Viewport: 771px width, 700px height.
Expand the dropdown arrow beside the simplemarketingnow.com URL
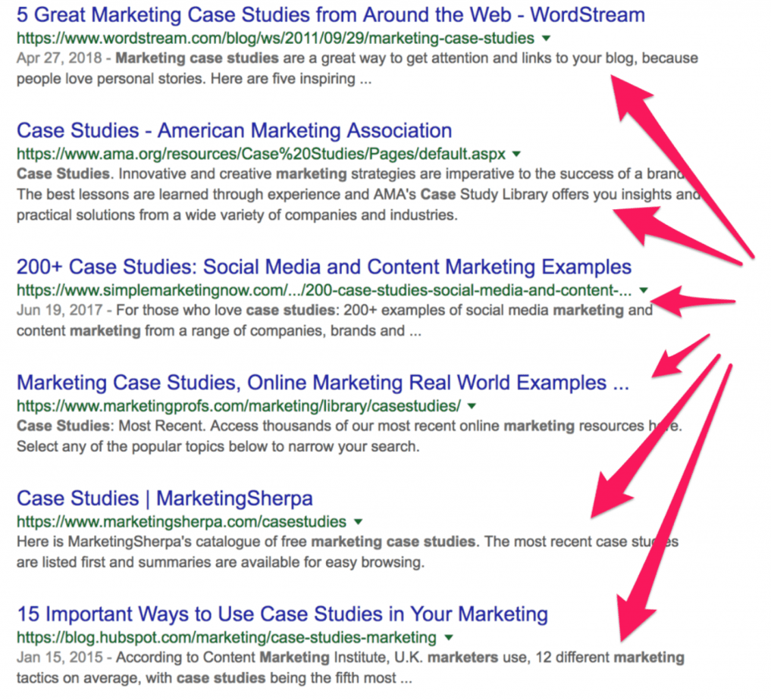coord(643,290)
